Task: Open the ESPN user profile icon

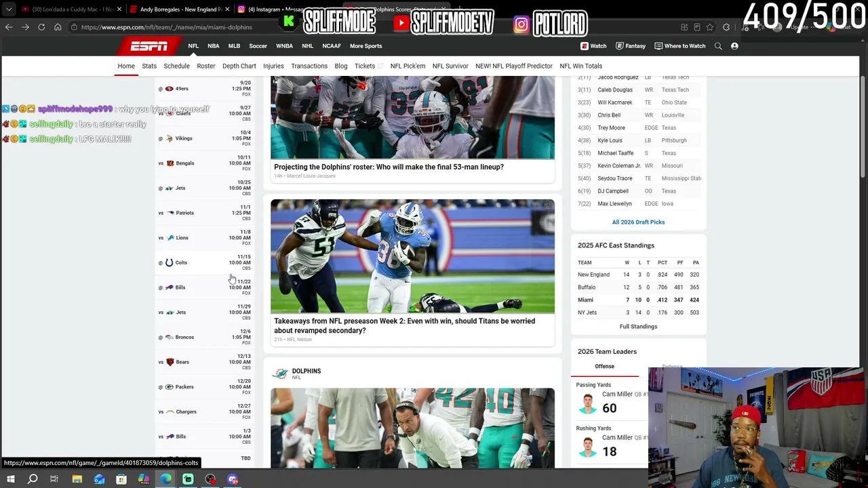Action: 734,46
